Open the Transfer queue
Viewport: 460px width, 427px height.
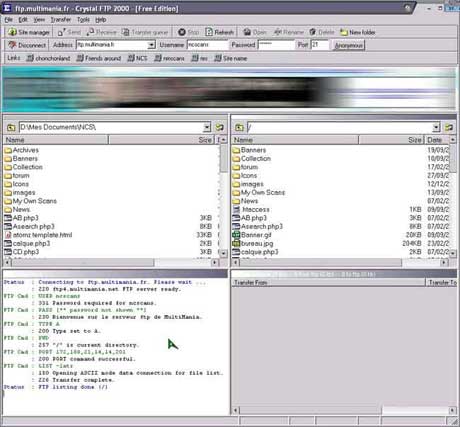145,32
